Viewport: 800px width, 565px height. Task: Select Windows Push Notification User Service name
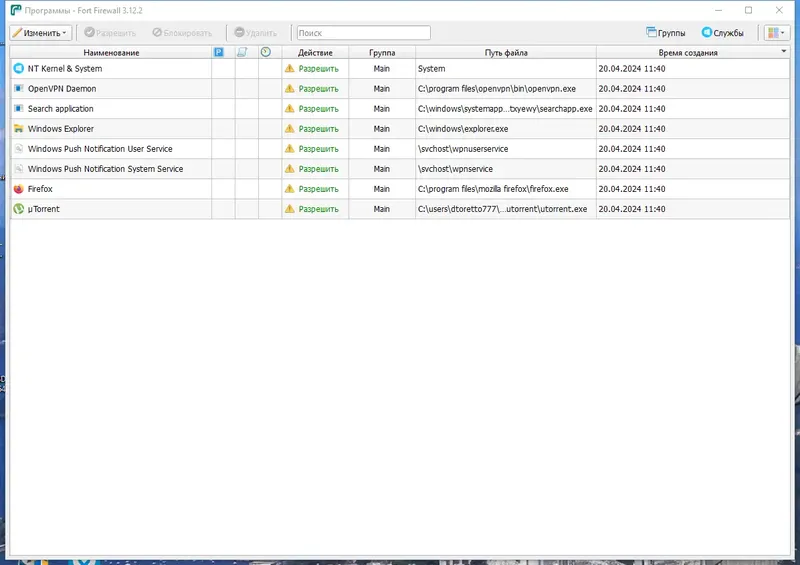pos(100,149)
